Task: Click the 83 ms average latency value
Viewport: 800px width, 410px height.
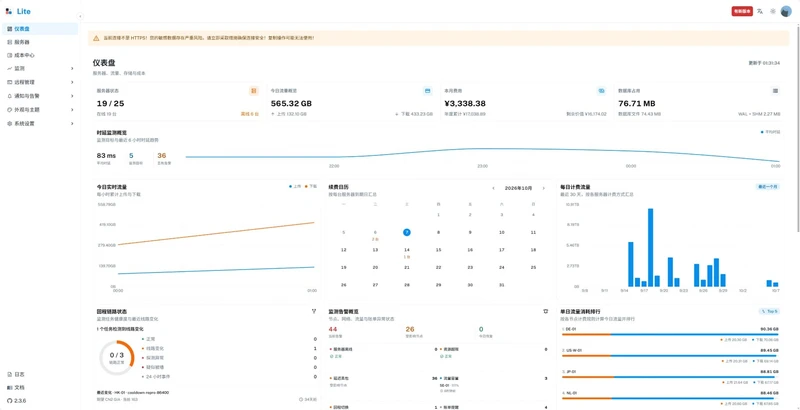Action: 106,156
